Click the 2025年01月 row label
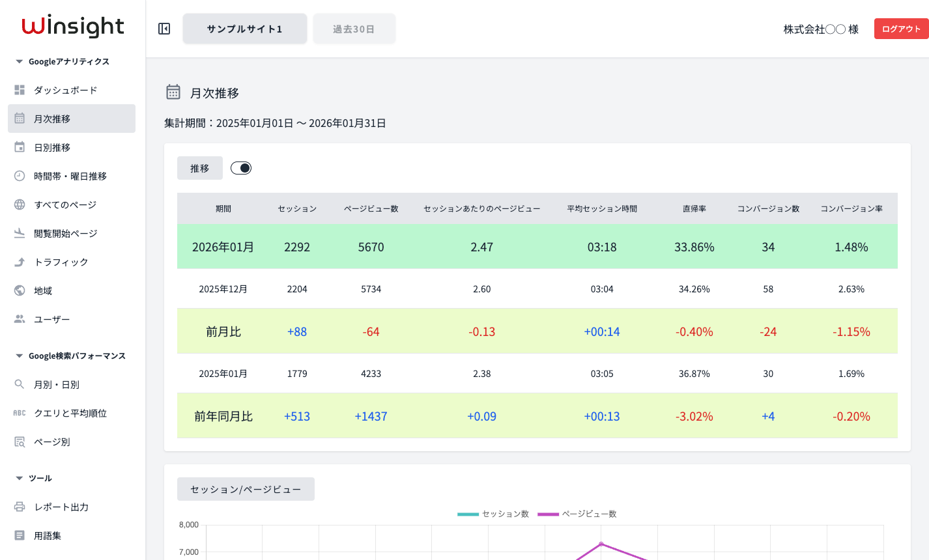This screenshot has width=929, height=560. (x=223, y=374)
